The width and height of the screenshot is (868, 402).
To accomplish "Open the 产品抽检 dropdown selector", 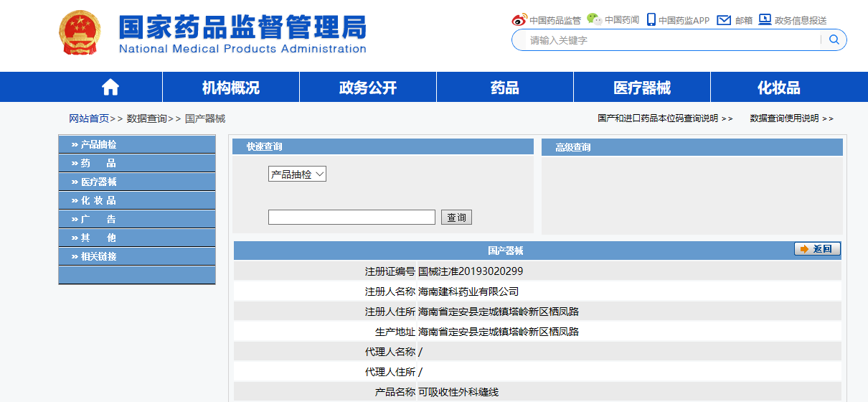I will (297, 174).
